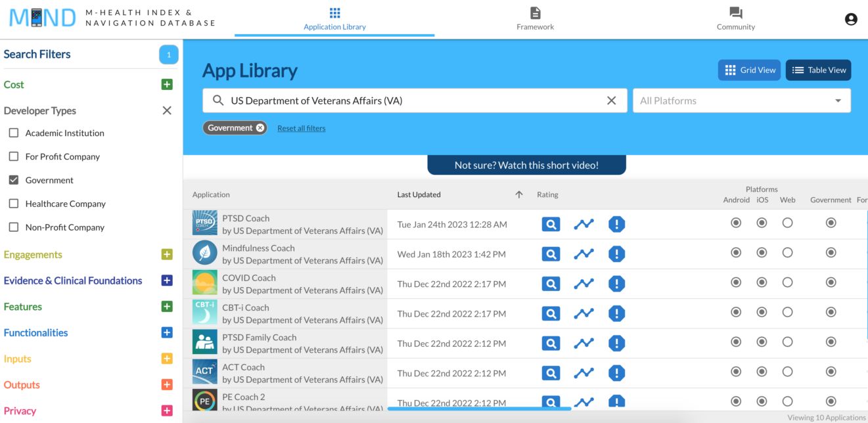Image resolution: width=868 pixels, height=423 pixels.
Task: Expand Evidence & Clinical Foundations filters
Action: coord(167,280)
